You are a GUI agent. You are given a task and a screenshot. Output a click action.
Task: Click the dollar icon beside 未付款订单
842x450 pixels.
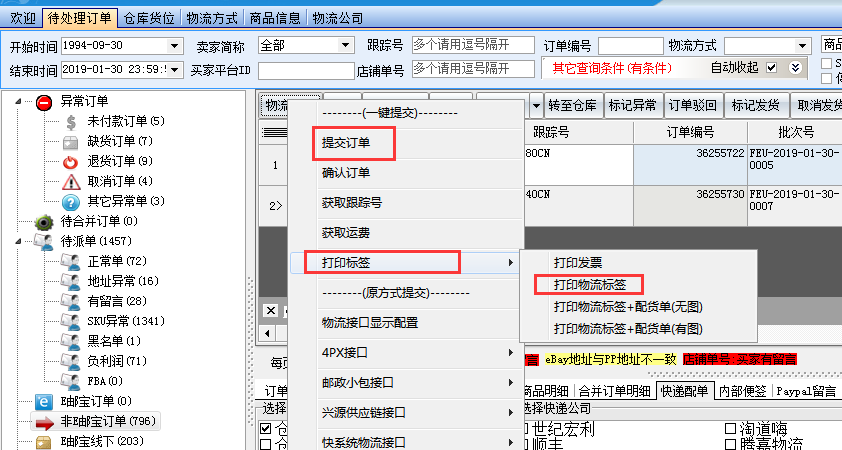tap(70, 122)
